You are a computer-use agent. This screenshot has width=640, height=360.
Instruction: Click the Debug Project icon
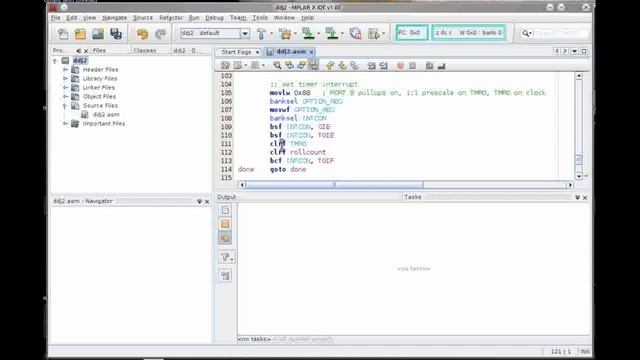pyautogui.click(x=373, y=33)
